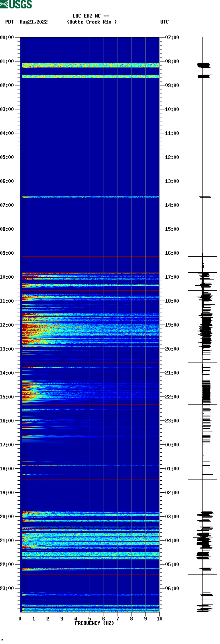
Task: Click the 'PDT' timezone label
Action: point(9,22)
